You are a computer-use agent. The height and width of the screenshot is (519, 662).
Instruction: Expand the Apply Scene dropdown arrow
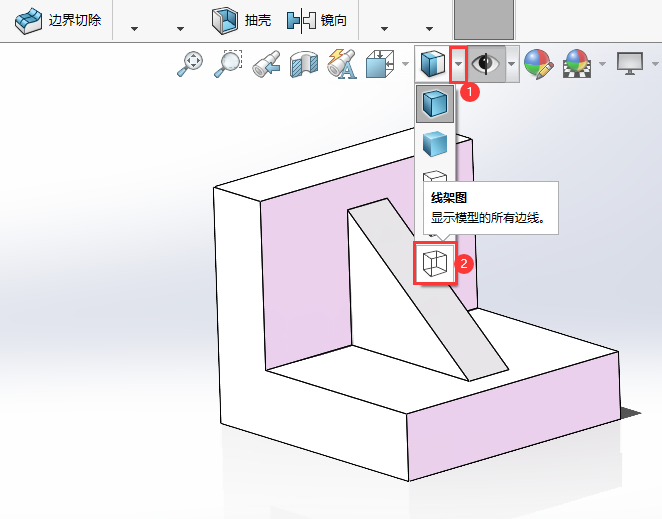(602, 64)
